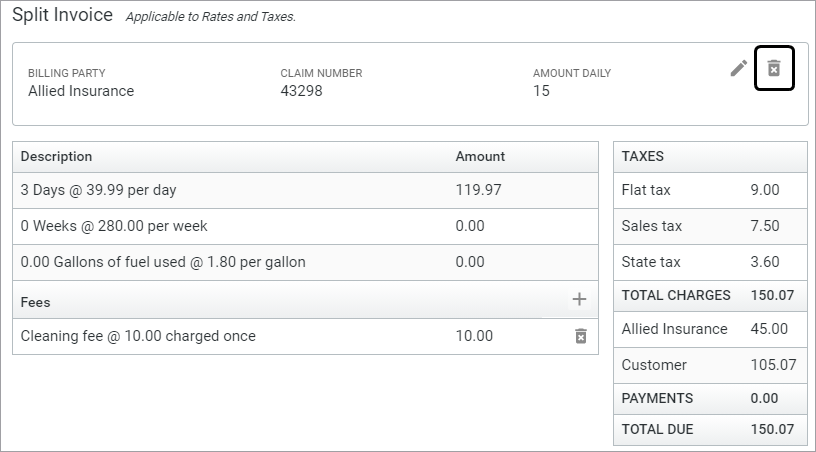Viewport: 816px width, 452px height.
Task: Select the Cleaning fee description text
Action: tap(138, 336)
